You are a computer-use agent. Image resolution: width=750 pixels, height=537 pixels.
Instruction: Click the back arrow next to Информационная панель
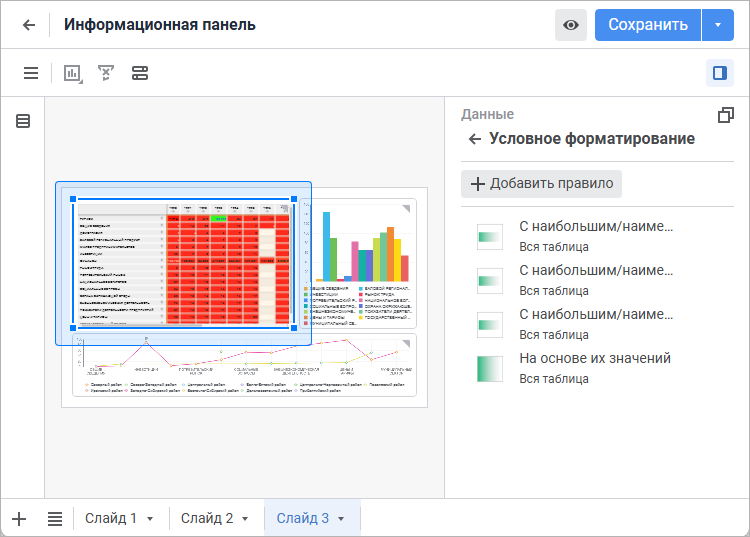(x=29, y=25)
